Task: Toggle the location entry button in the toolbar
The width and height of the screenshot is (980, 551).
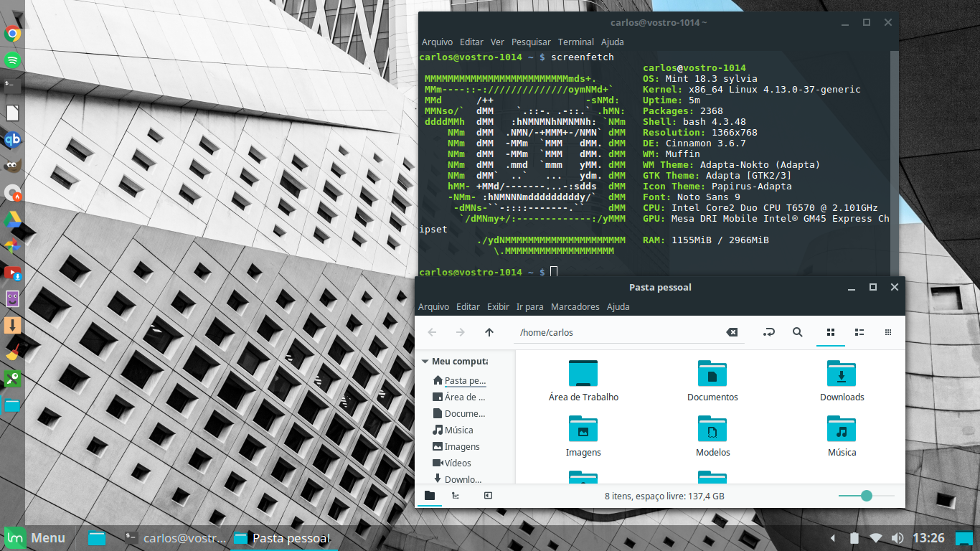Action: point(768,332)
